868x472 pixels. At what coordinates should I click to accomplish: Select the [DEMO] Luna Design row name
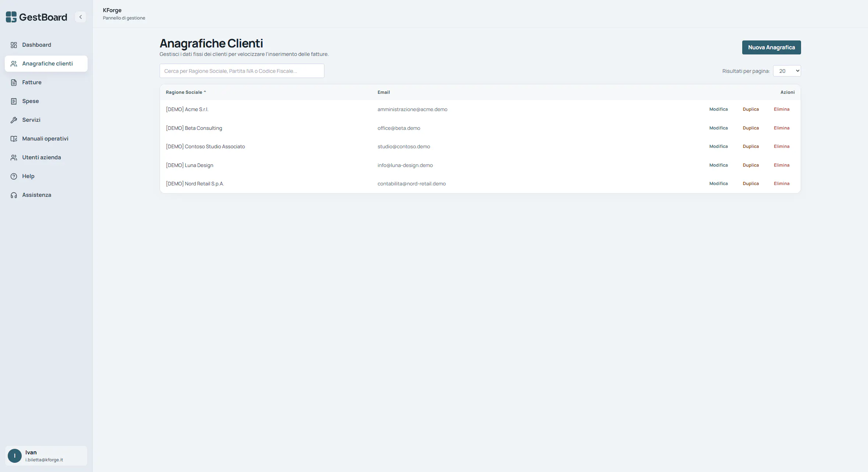point(189,165)
